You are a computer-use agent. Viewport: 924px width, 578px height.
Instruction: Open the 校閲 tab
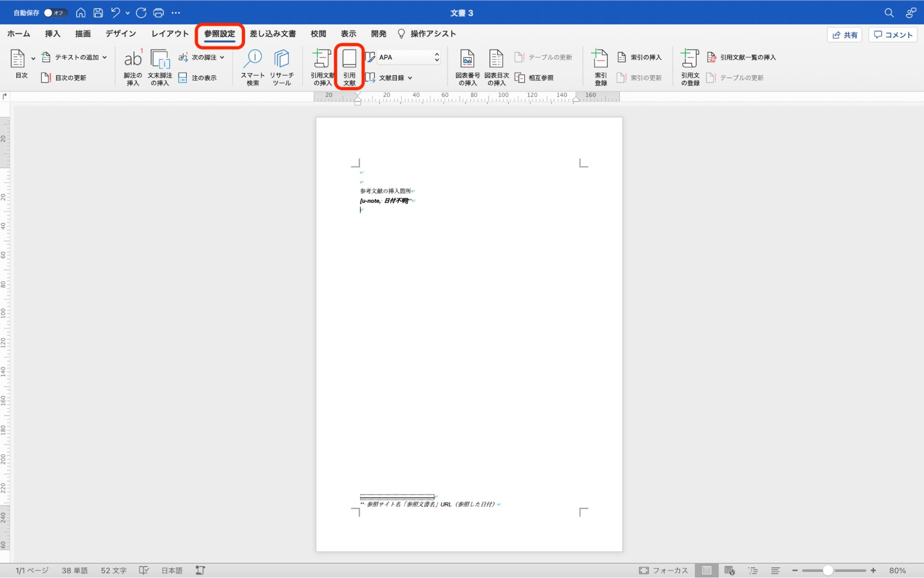(318, 34)
